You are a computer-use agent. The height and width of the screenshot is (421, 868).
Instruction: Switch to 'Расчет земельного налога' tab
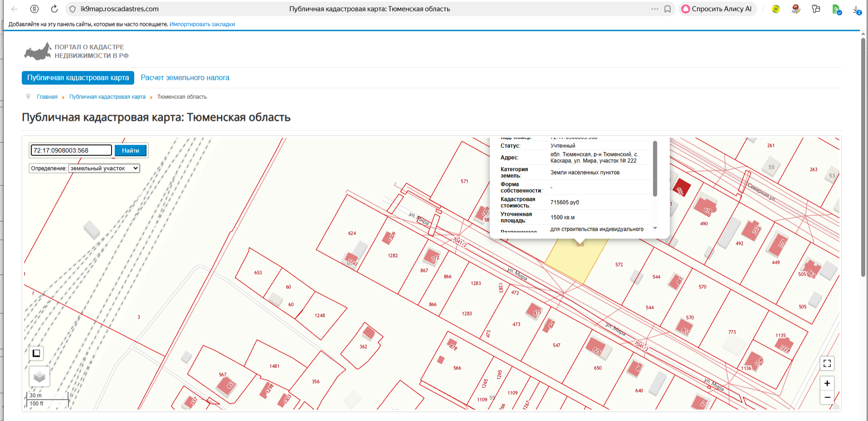[x=185, y=78]
